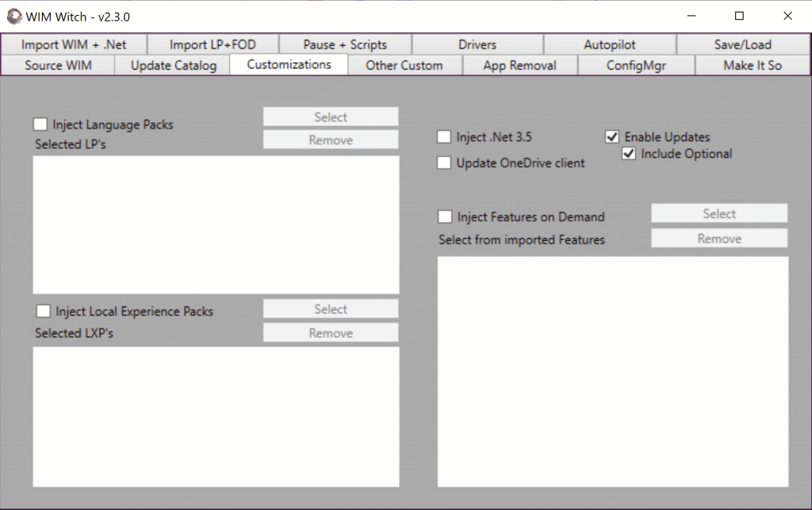Click Select button for Language Packs
Viewport: 812px width, 510px height.
tap(331, 117)
